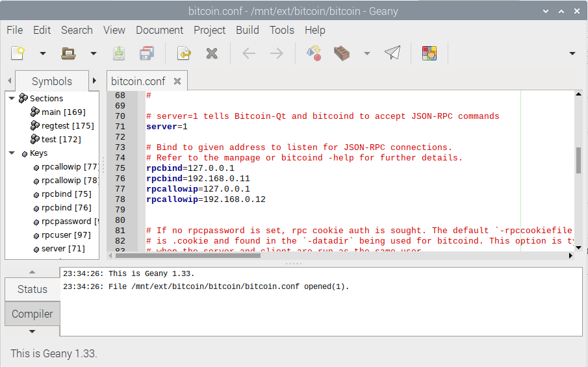
Task: Click horizontal scrollbar right arrow
Action: point(570,256)
